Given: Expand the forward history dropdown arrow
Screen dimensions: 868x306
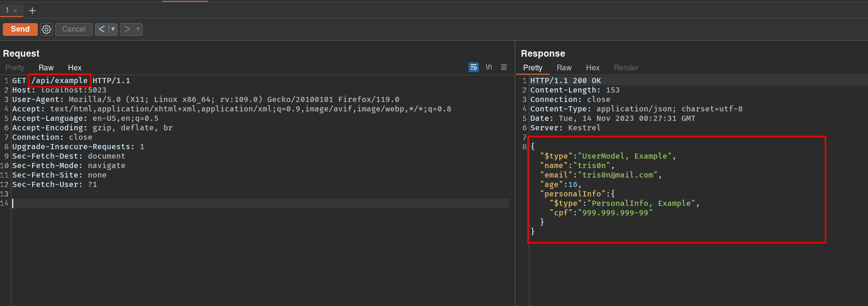Looking at the screenshot, I should [138, 29].
